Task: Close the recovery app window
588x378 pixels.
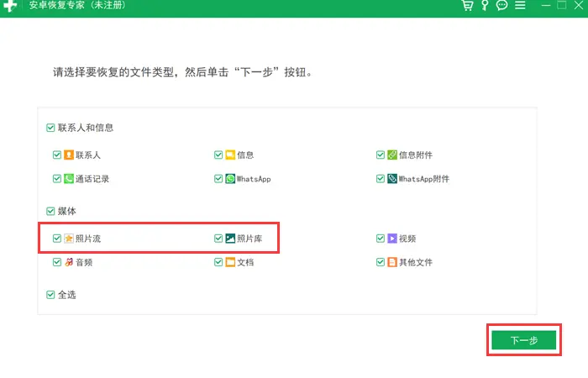Action: 579,5
